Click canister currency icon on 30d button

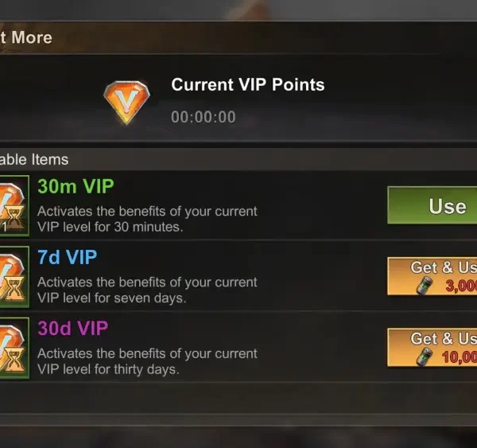[424, 356]
